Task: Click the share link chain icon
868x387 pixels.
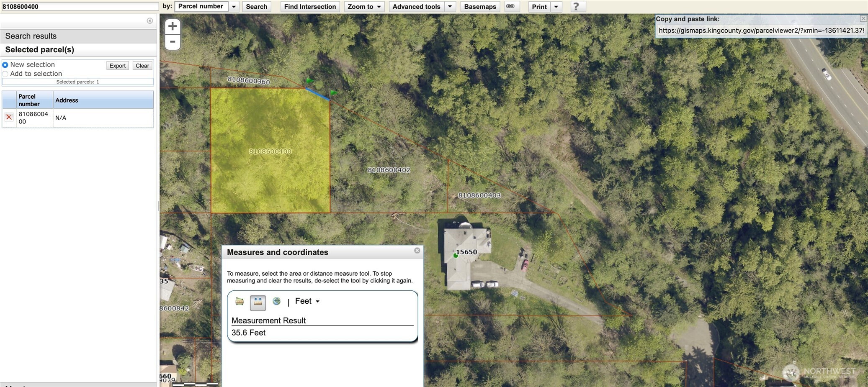Action: tap(510, 6)
